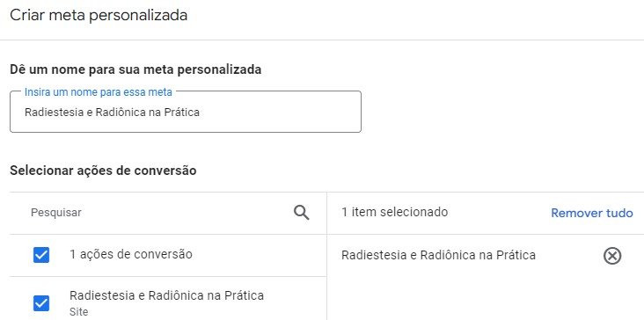The height and width of the screenshot is (320, 644).
Task: Click the '1 ações de conversão' label text
Action: point(130,254)
